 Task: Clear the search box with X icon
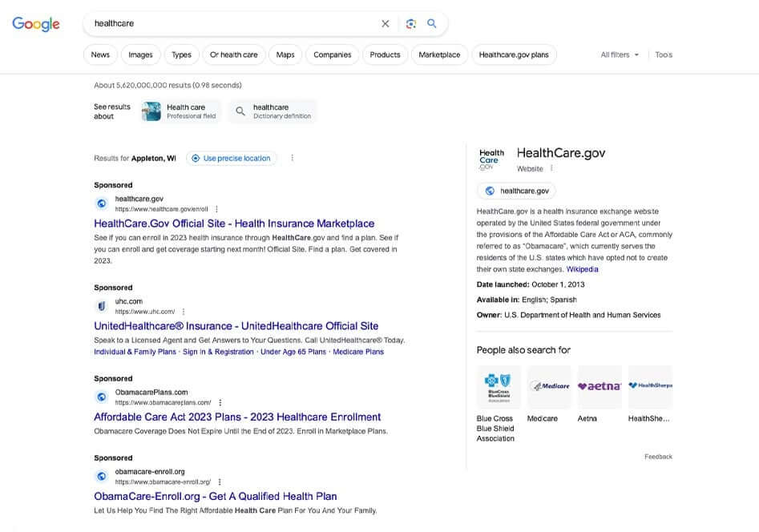tap(386, 24)
